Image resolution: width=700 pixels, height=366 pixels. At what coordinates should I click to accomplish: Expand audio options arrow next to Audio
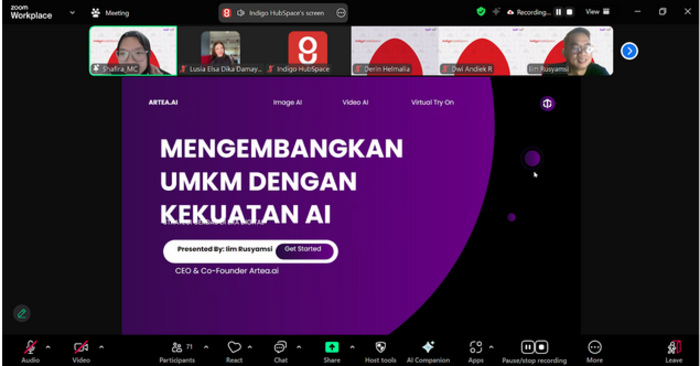pyautogui.click(x=48, y=347)
